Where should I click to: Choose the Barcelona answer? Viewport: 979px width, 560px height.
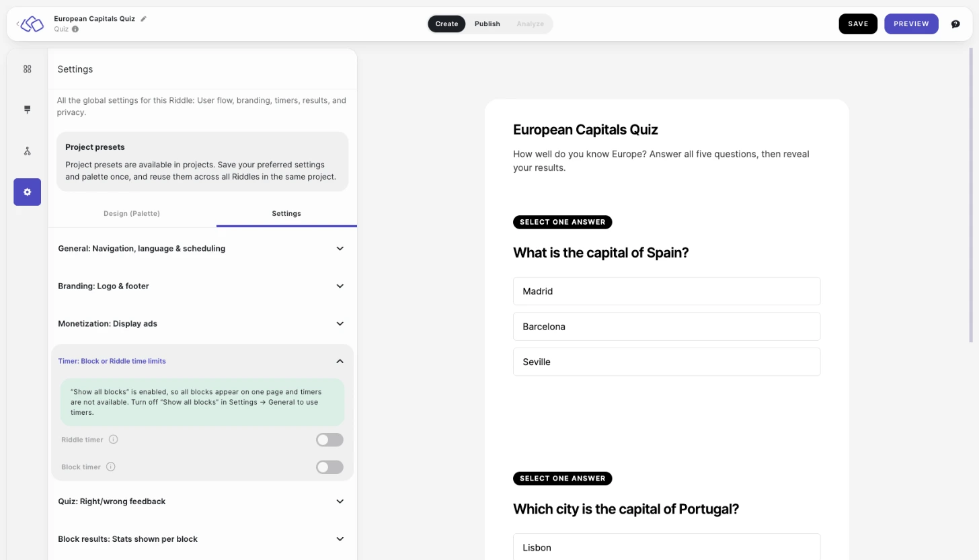tap(666, 327)
